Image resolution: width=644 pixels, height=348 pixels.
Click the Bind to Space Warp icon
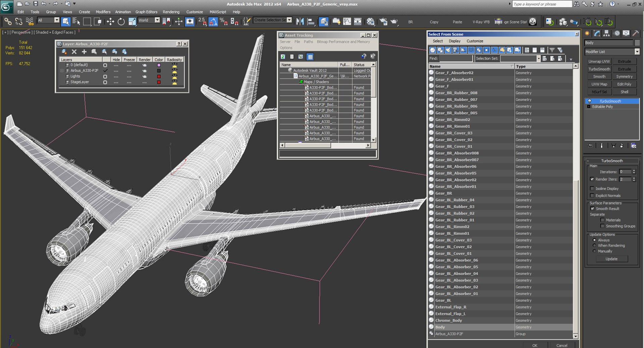[x=30, y=22]
